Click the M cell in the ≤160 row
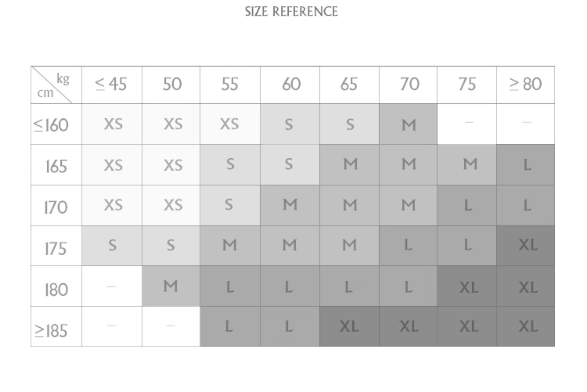 (x=408, y=125)
